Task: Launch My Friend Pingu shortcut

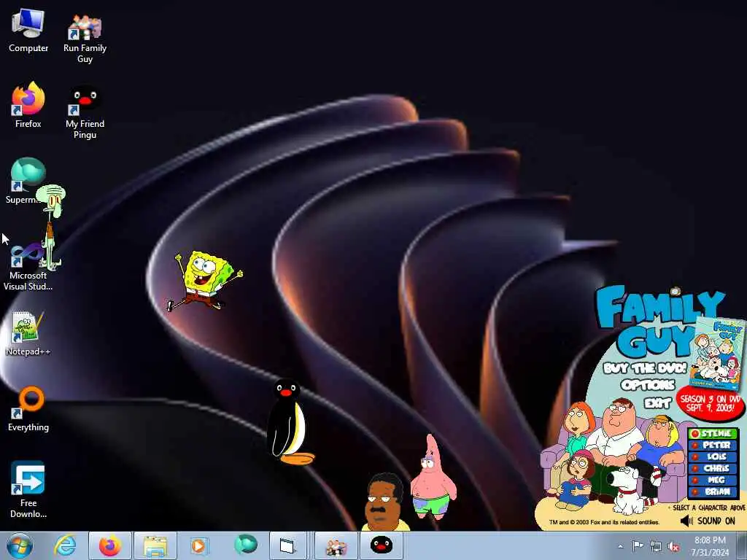Action: pyautogui.click(x=85, y=112)
